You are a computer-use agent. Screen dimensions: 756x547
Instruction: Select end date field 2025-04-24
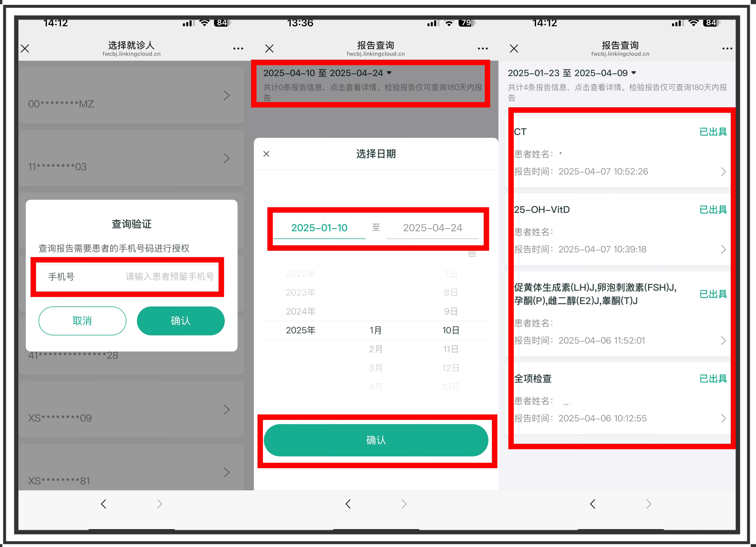point(433,228)
